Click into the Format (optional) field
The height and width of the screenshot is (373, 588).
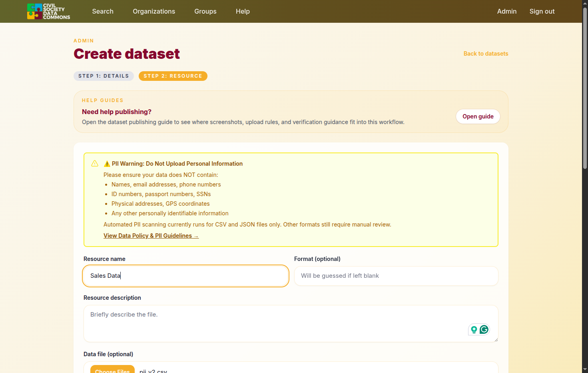click(x=396, y=276)
